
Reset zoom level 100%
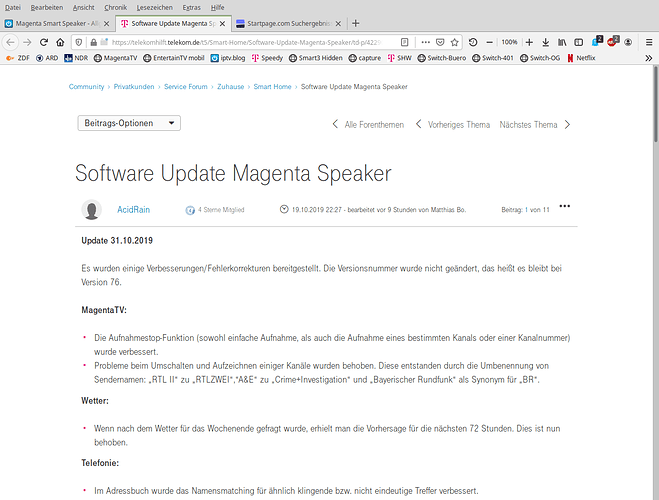click(x=509, y=42)
